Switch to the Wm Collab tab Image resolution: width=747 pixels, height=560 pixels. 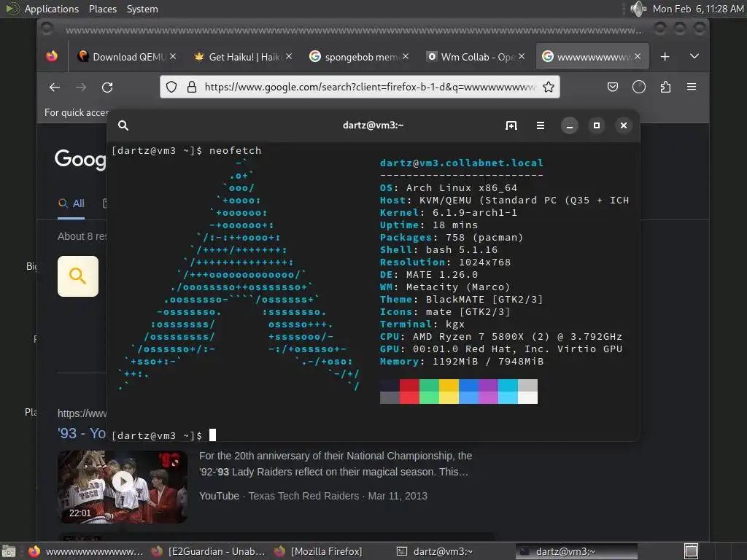click(476, 57)
